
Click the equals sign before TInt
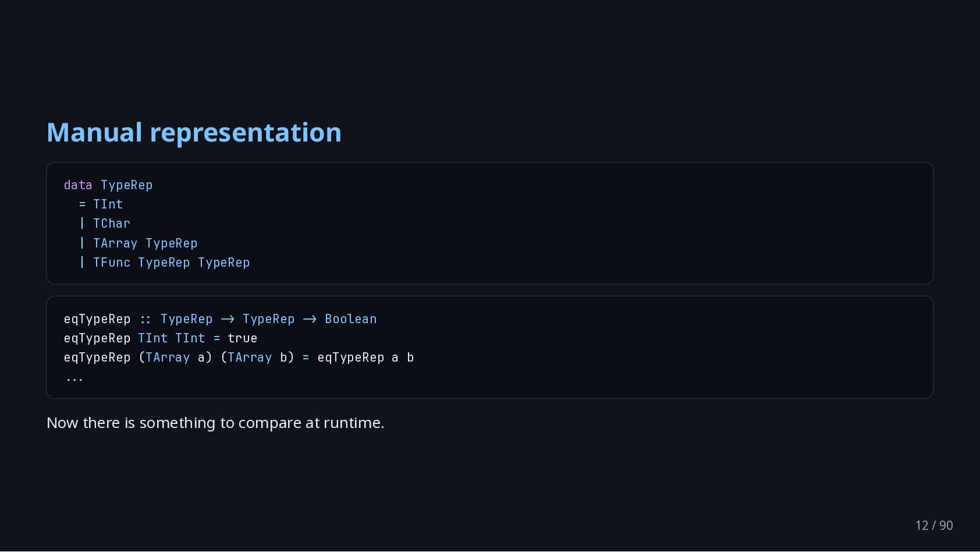[x=82, y=204]
